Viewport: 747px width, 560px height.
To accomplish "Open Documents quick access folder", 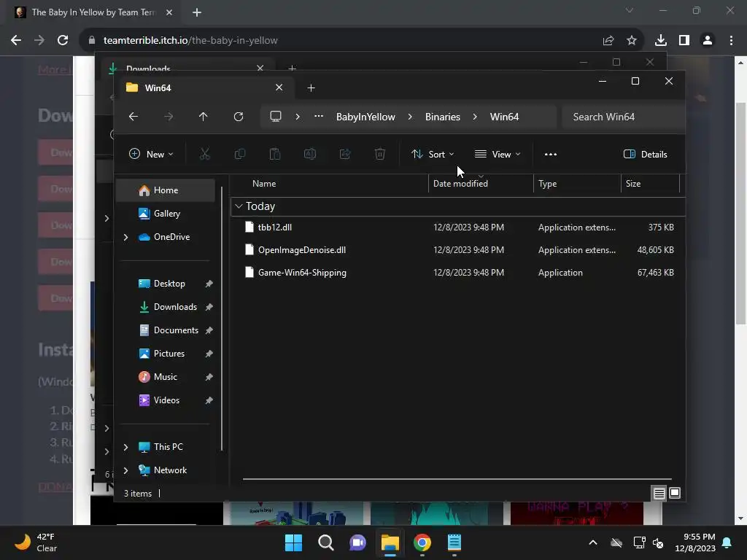I will (x=176, y=330).
